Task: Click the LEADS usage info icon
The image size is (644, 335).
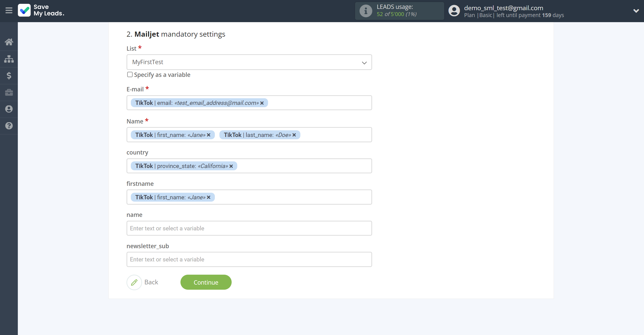Action: click(x=366, y=11)
